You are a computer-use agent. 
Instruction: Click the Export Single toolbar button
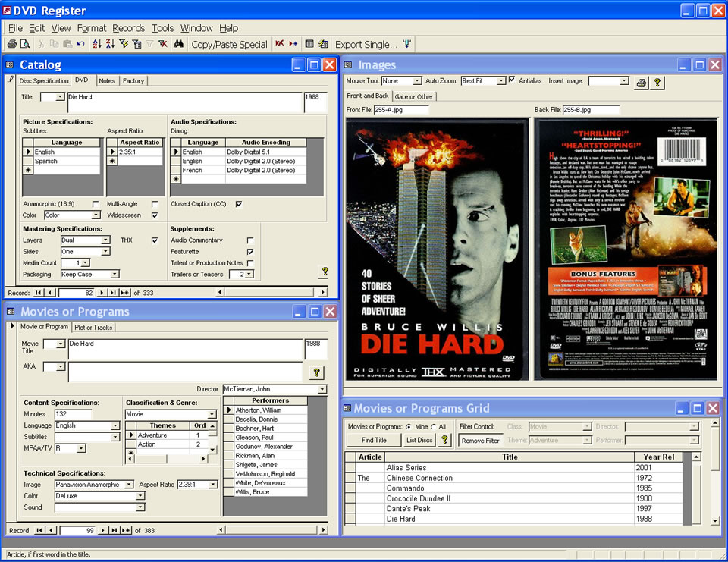coord(366,45)
